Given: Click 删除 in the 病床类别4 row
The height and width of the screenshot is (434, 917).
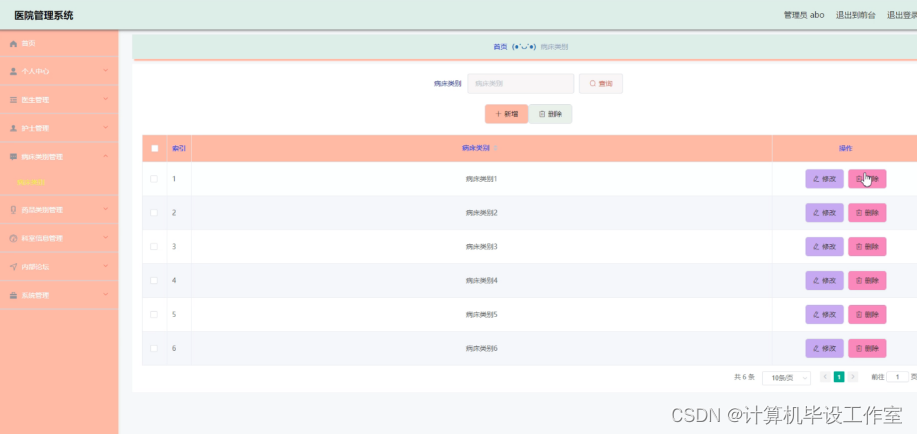Looking at the screenshot, I should tap(867, 281).
